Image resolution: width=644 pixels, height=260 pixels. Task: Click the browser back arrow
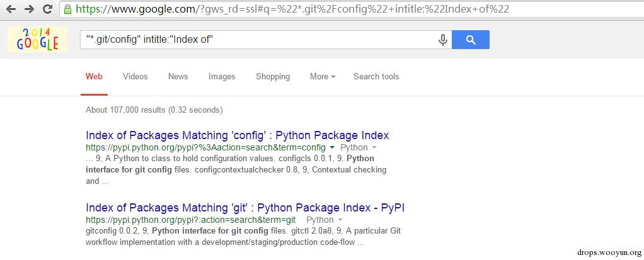pos(11,9)
